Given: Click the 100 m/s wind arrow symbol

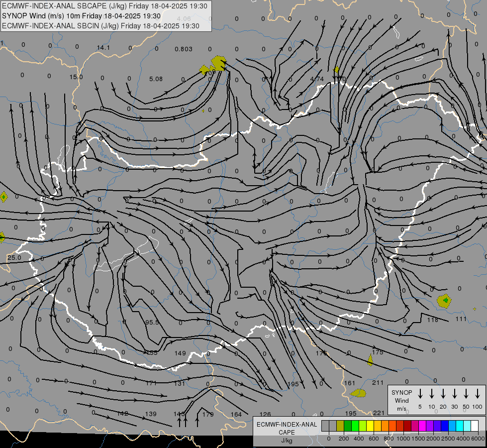Looking at the screenshot, I should [478, 393].
